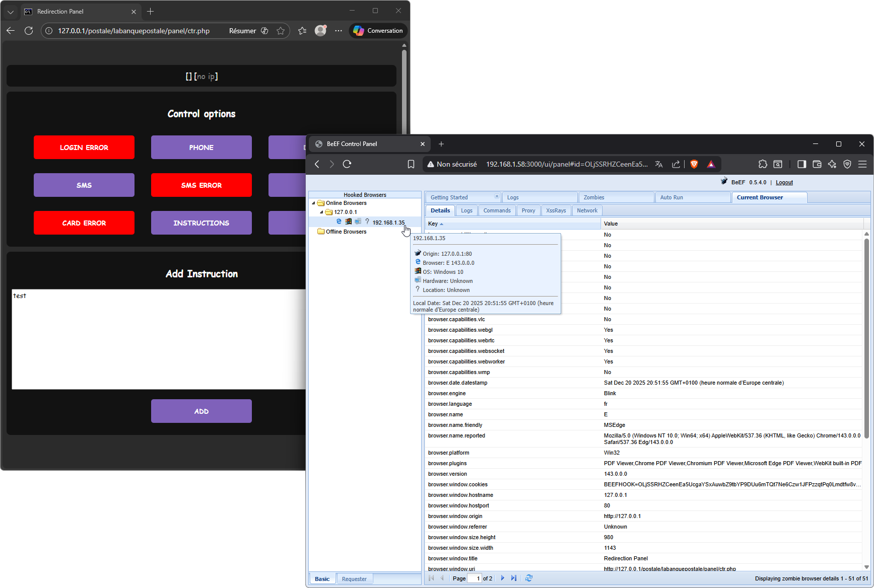Click the translate page icon in address bar
The width and height of the screenshot is (874, 588).
click(659, 164)
